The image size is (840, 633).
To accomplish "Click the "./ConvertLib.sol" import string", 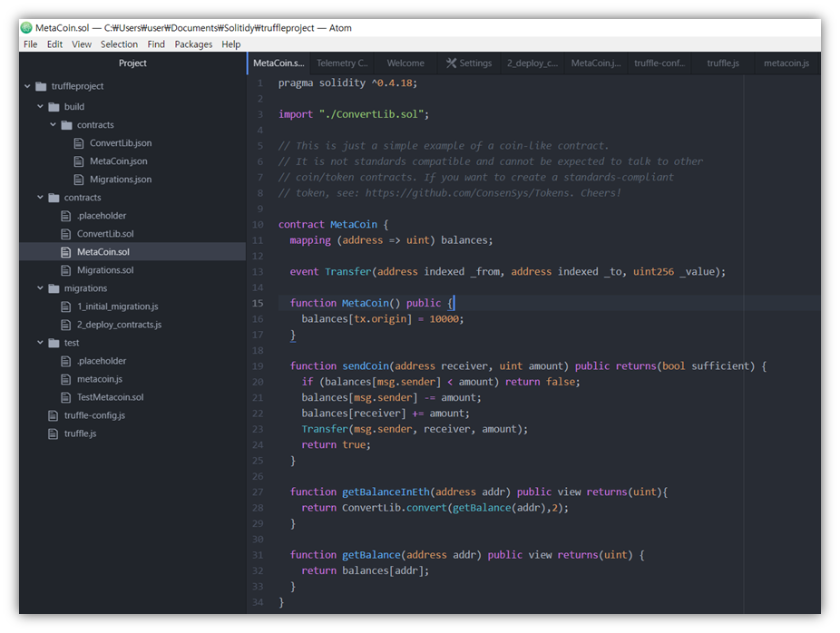I will [x=371, y=114].
